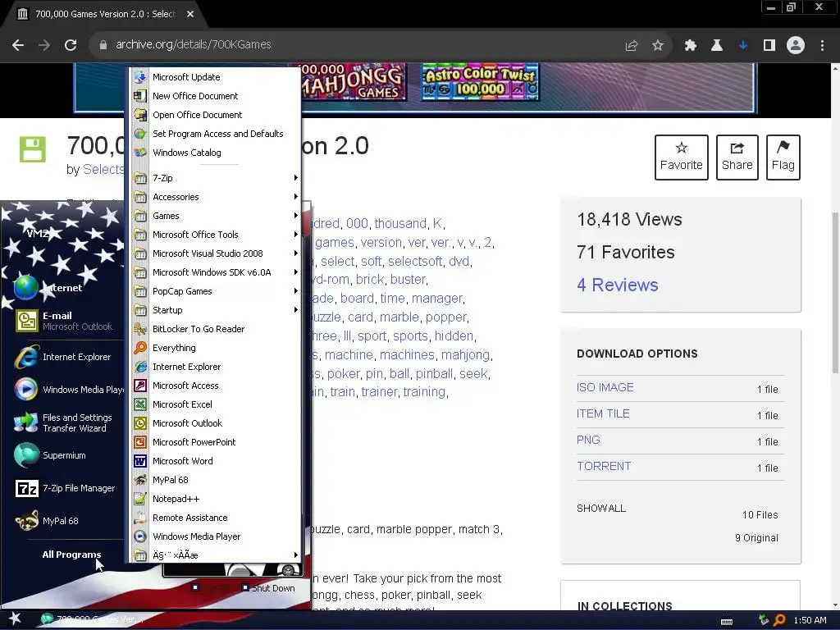Viewport: 840px width, 630px height.
Task: Click SHOW ALL download files link
Action: tap(601, 509)
